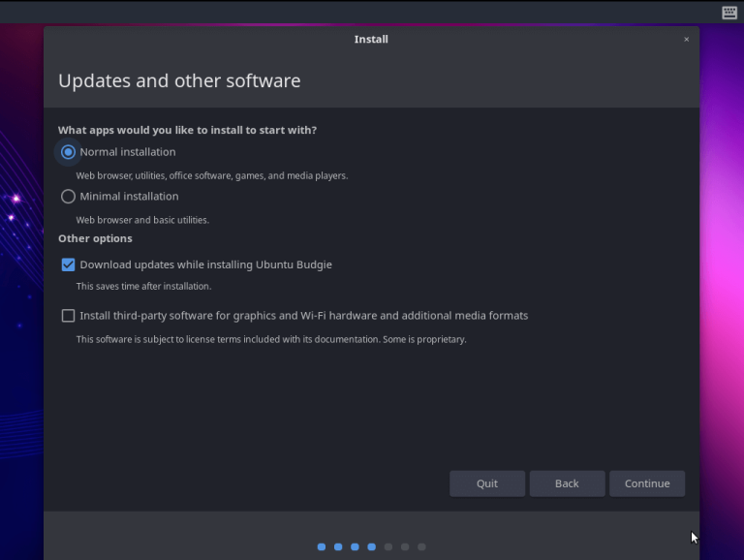Close the Install window
This screenshot has height=560, width=744.
[x=687, y=40]
